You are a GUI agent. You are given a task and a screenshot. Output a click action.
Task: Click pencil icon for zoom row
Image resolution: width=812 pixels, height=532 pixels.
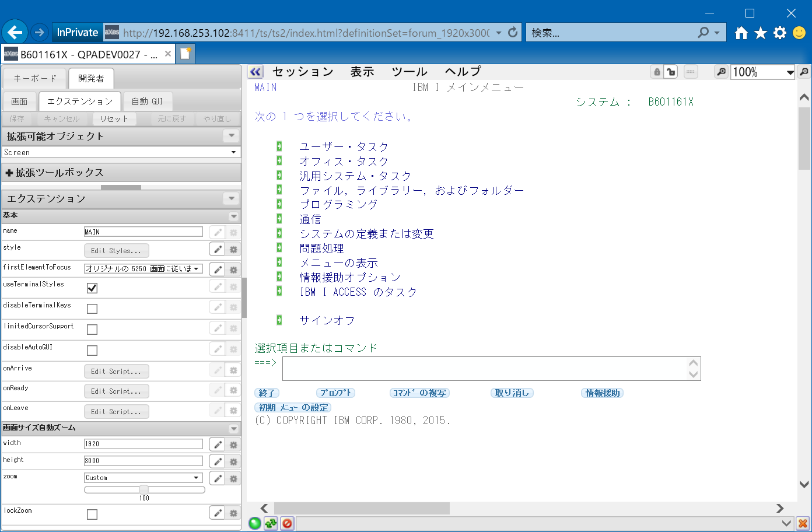click(x=217, y=478)
